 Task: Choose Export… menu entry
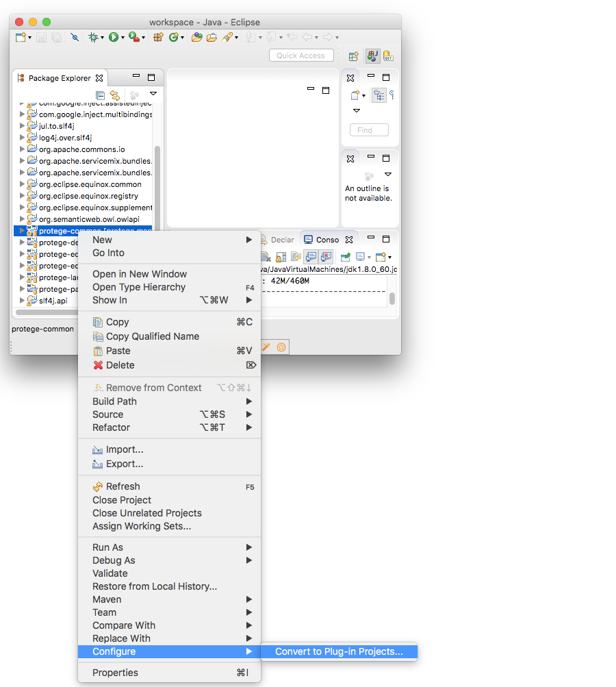click(x=169, y=464)
